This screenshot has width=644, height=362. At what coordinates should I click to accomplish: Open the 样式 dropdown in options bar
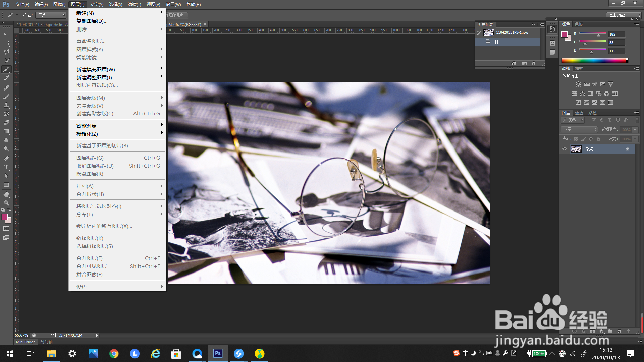(51, 15)
